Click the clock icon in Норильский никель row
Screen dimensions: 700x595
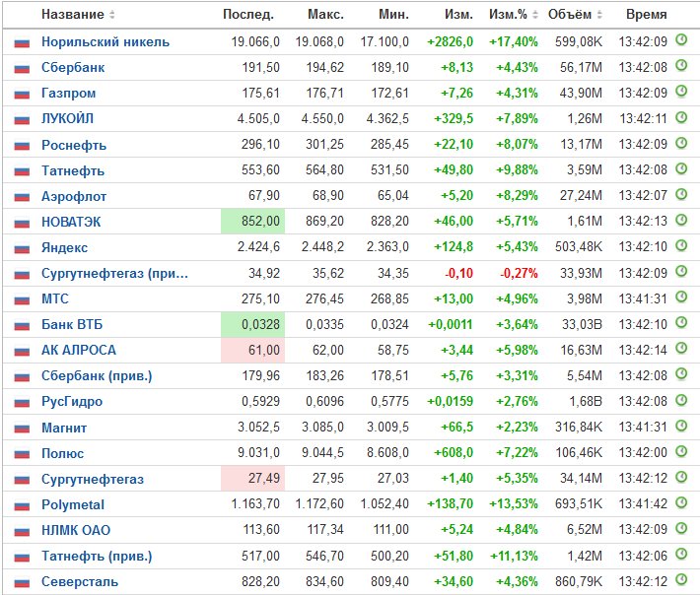(x=681, y=40)
